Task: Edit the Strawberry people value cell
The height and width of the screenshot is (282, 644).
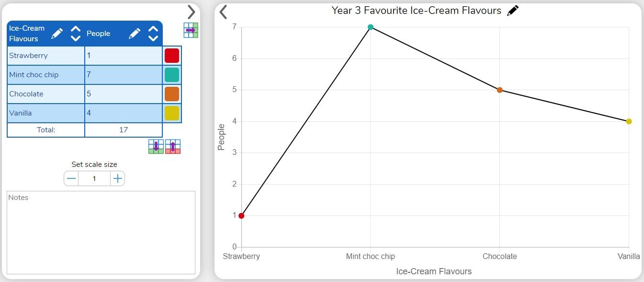Action: pos(124,56)
